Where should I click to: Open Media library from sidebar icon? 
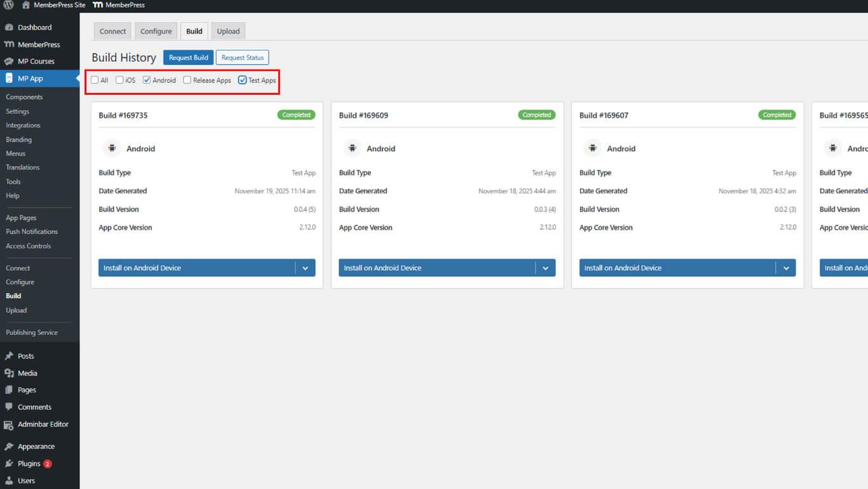click(9, 373)
